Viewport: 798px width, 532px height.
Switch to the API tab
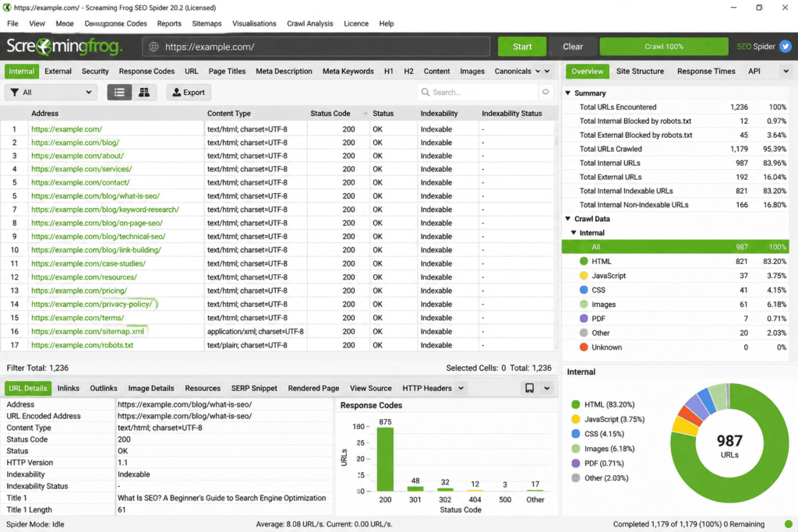(754, 71)
